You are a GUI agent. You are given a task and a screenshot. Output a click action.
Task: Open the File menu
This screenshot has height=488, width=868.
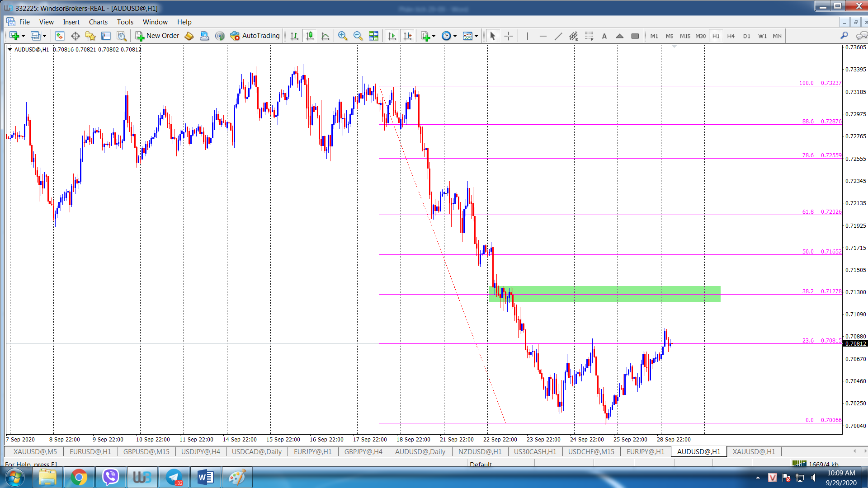point(24,22)
